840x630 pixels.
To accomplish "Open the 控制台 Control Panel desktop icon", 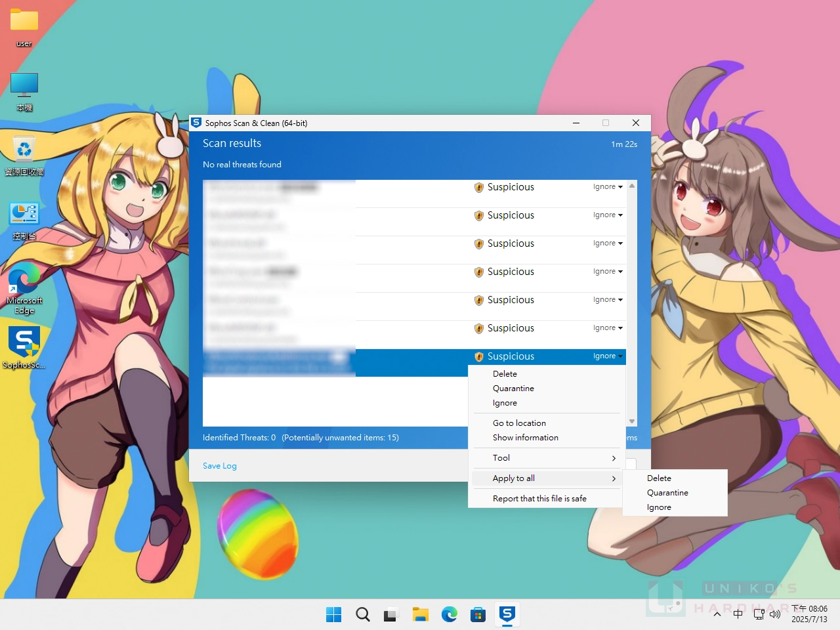I will 24,220.
